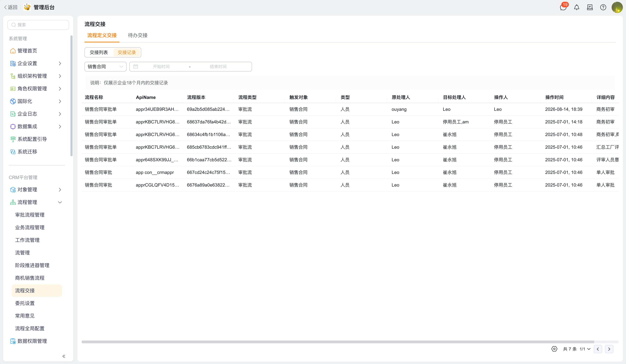Screen dimensions: 626x364
Task: Open the chat messages icon with badge
Action: tap(563, 7)
